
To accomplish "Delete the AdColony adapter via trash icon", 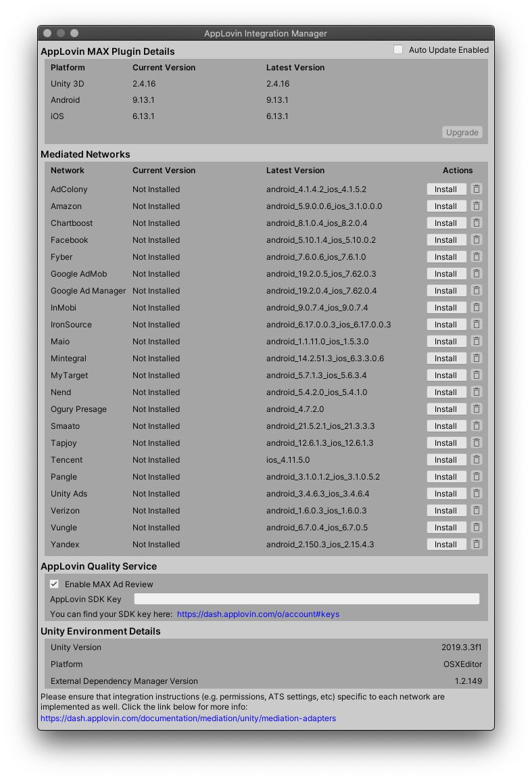I will [x=477, y=189].
